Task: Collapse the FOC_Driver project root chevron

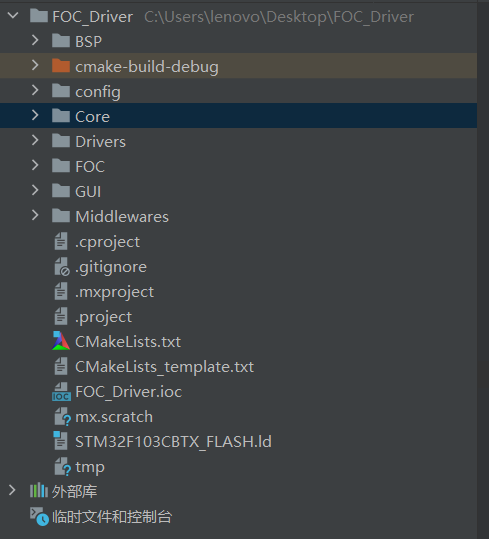Action: tap(13, 15)
